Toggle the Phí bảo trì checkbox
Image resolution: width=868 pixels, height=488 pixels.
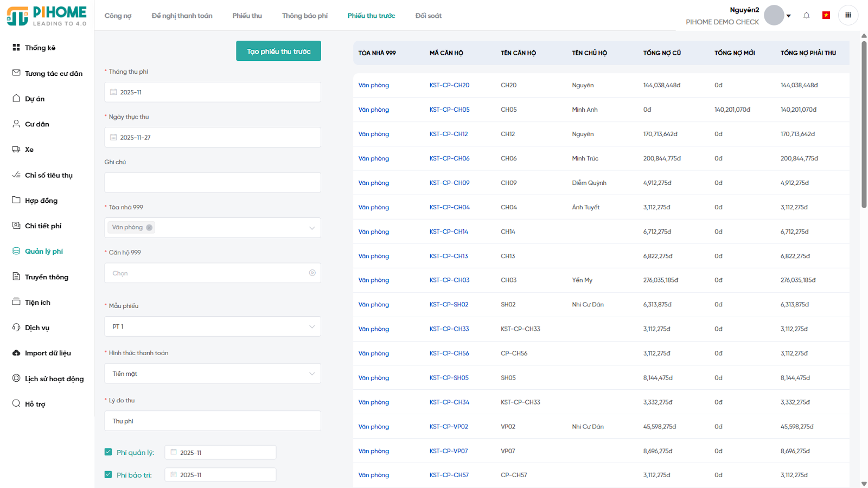(x=108, y=474)
